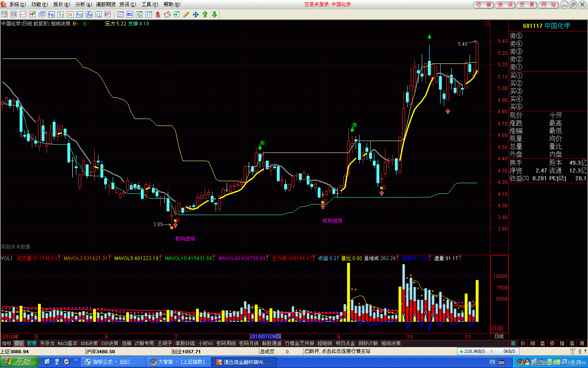Open the 工具(V) menu
The image size is (588, 368).
pyautogui.click(x=150, y=4)
